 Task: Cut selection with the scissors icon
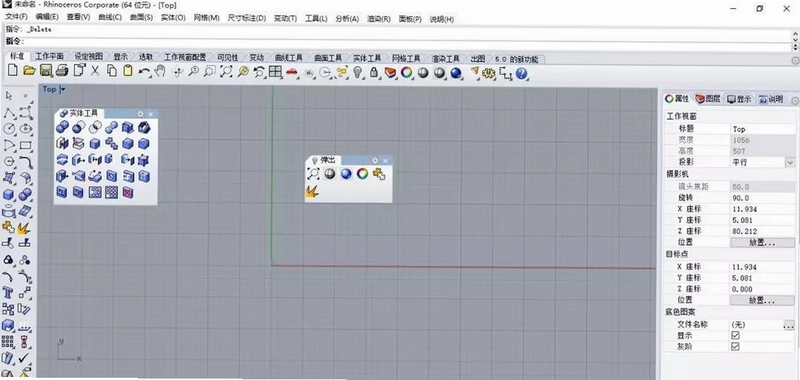[95, 71]
